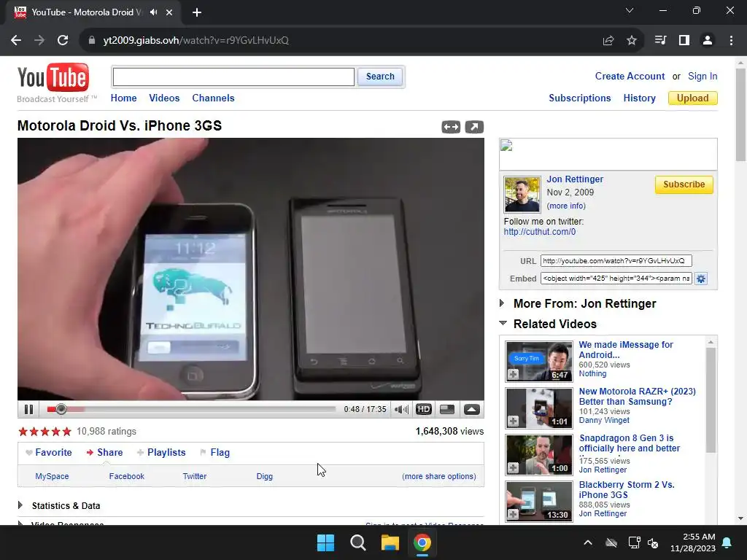Open media controls icon in Chrome
The width and height of the screenshot is (747, 560).
coord(660,41)
